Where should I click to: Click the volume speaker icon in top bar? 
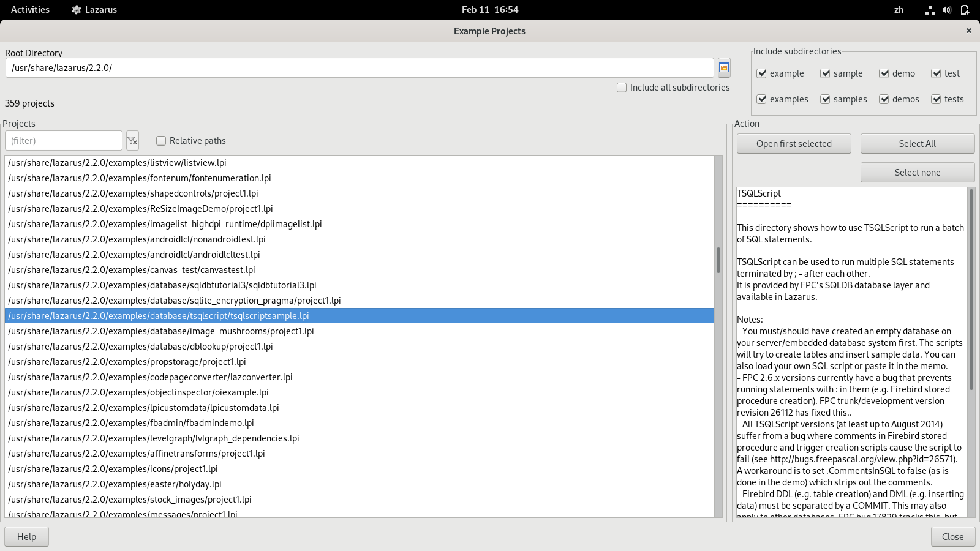[x=947, y=10]
